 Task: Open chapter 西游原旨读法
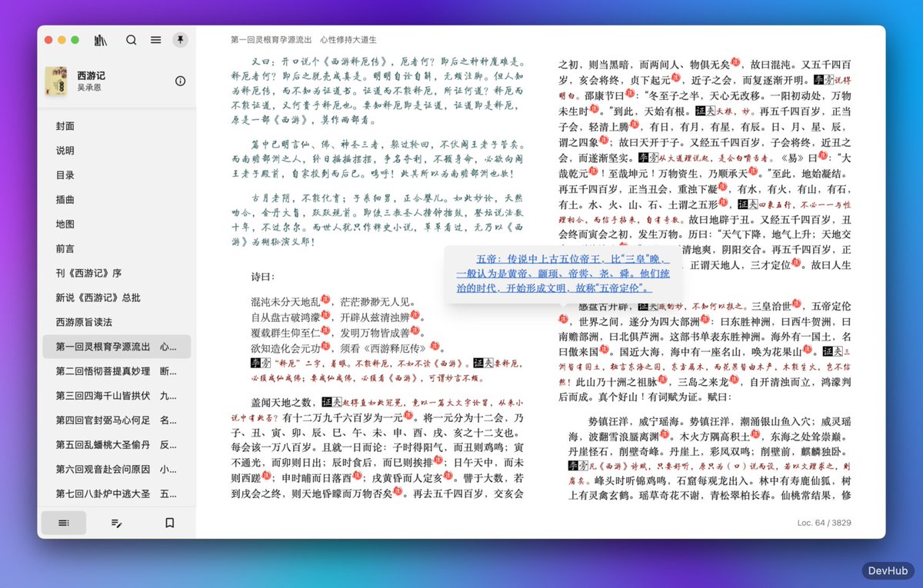(x=116, y=322)
